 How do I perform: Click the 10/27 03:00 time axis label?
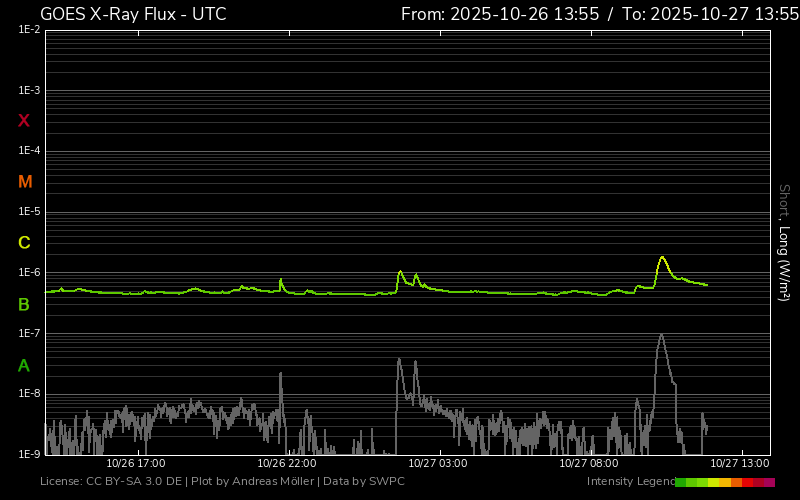(x=437, y=464)
